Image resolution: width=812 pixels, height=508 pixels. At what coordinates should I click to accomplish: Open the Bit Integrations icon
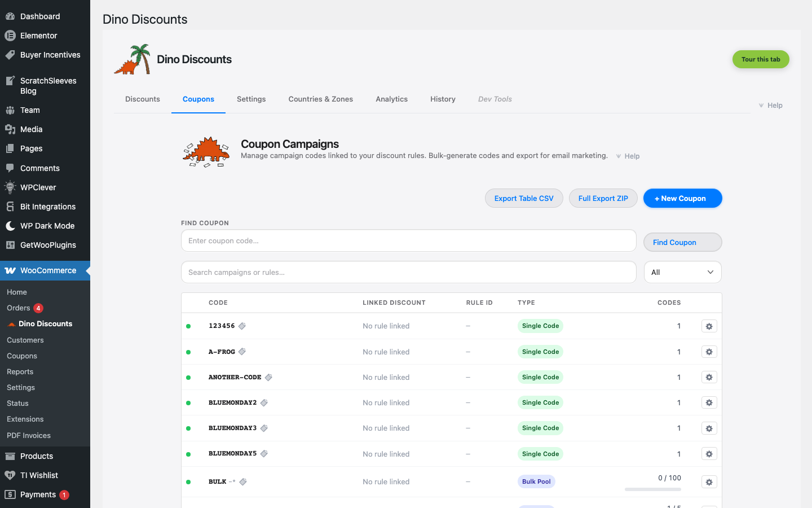tap(10, 207)
